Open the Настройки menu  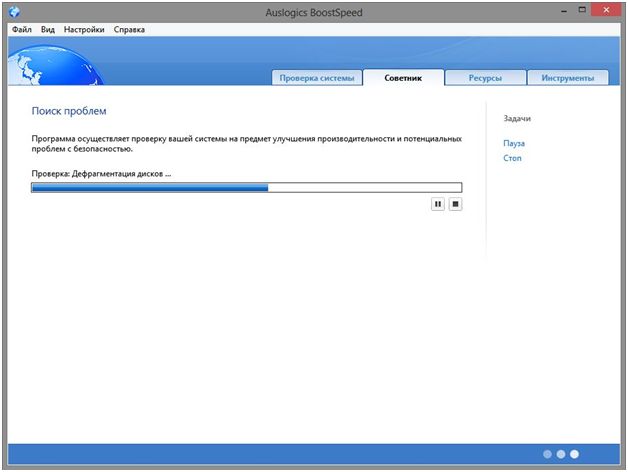coord(83,30)
